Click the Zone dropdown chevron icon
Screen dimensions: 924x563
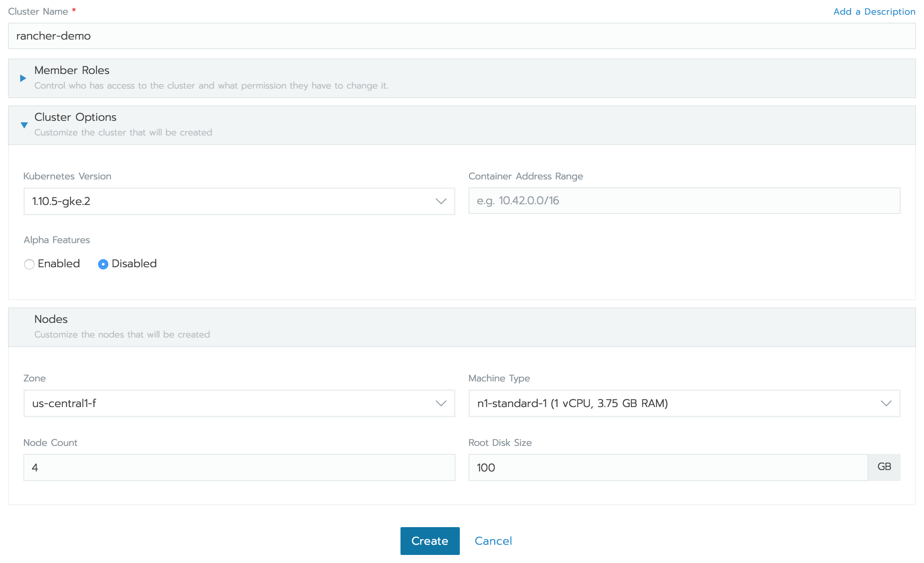(x=441, y=404)
